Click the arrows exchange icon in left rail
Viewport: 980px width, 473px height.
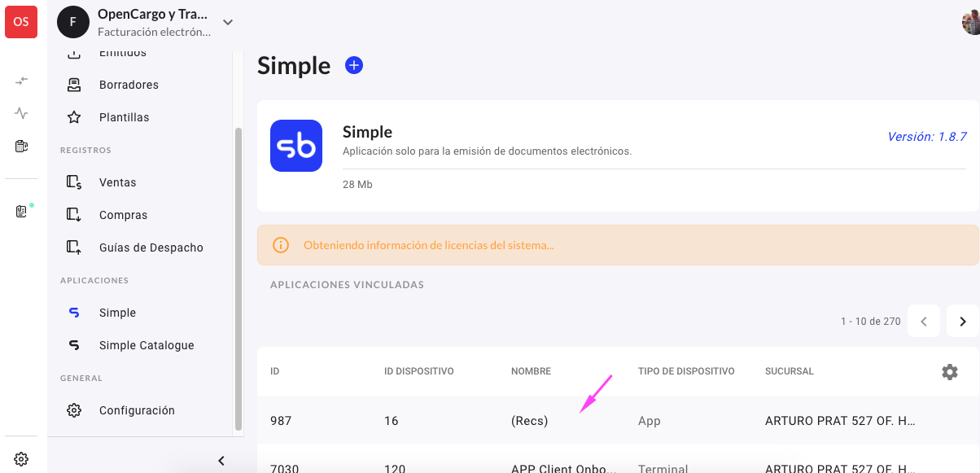[x=22, y=81]
